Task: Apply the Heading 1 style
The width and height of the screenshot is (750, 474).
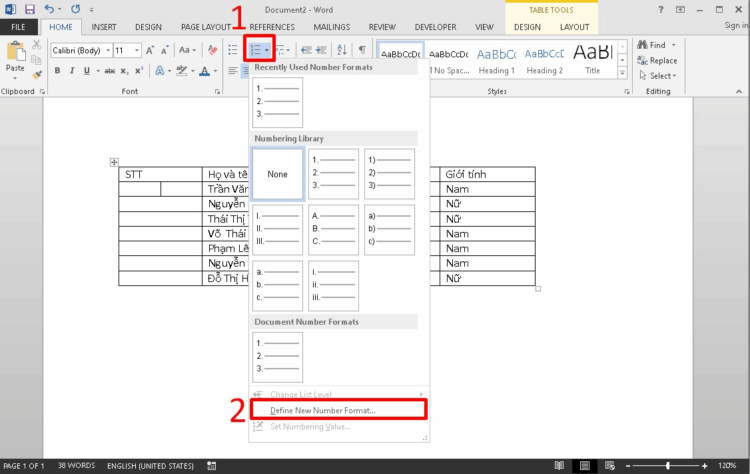Action: click(x=496, y=58)
